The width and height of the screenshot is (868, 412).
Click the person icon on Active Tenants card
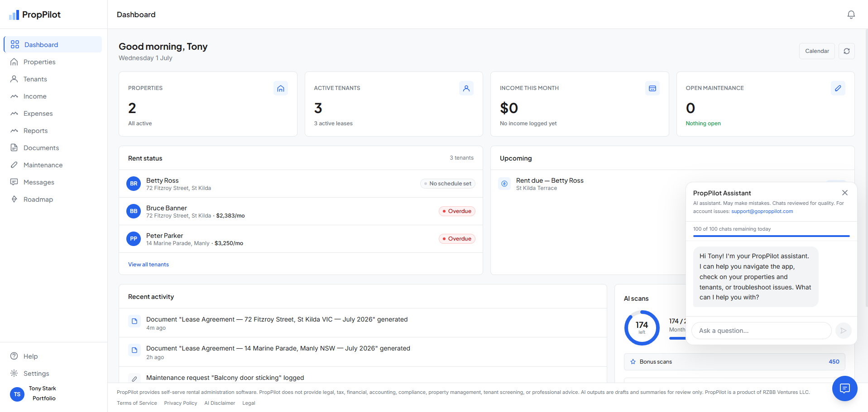[x=466, y=88]
